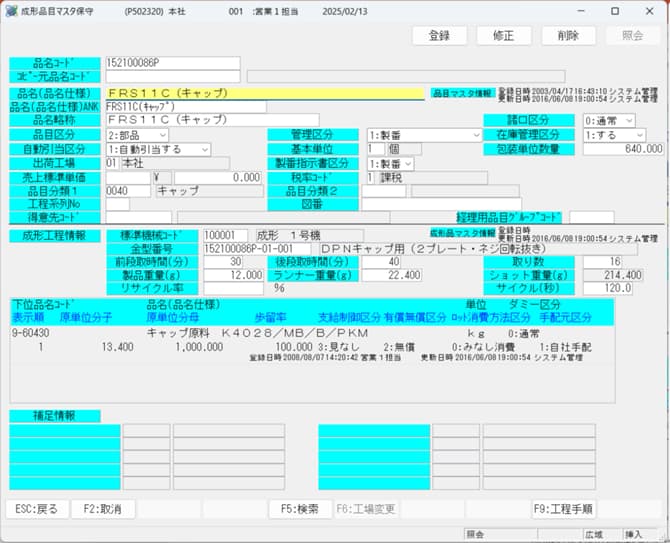The width and height of the screenshot is (670, 544).
Task: Focus the 品名コード field 152100086P
Action: tap(173, 63)
